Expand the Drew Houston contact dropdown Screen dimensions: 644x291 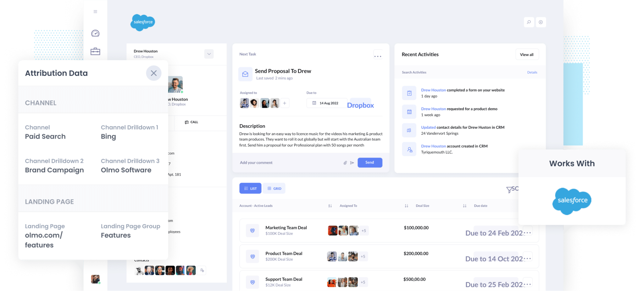point(209,54)
